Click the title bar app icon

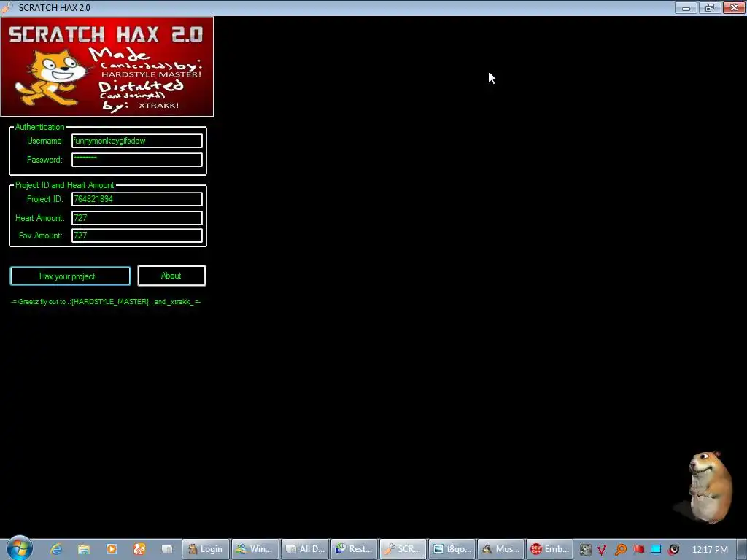pyautogui.click(x=7, y=7)
